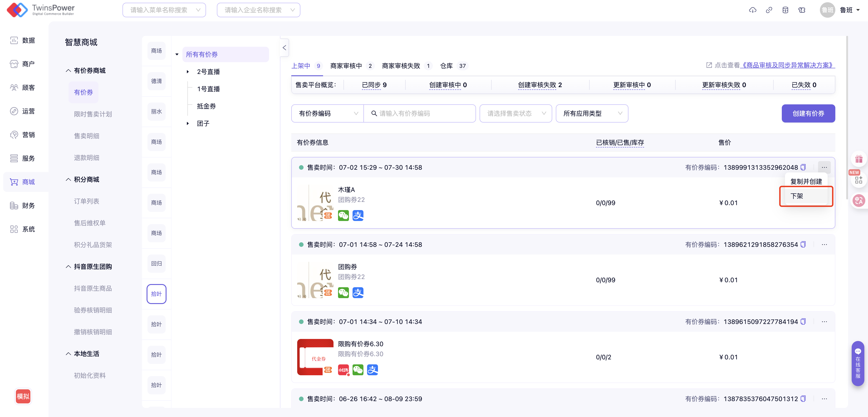Collapse the 有价券商城 menu group
This screenshot has width=868, height=417.
[x=68, y=70]
